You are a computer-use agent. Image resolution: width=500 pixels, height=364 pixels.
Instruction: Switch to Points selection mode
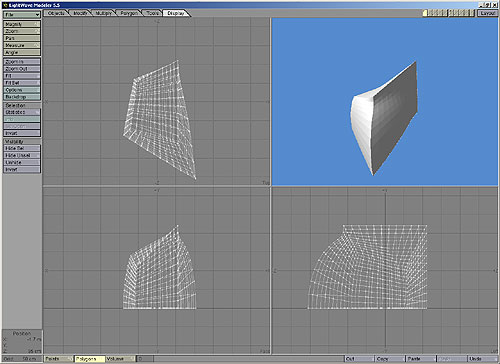[x=58, y=359]
